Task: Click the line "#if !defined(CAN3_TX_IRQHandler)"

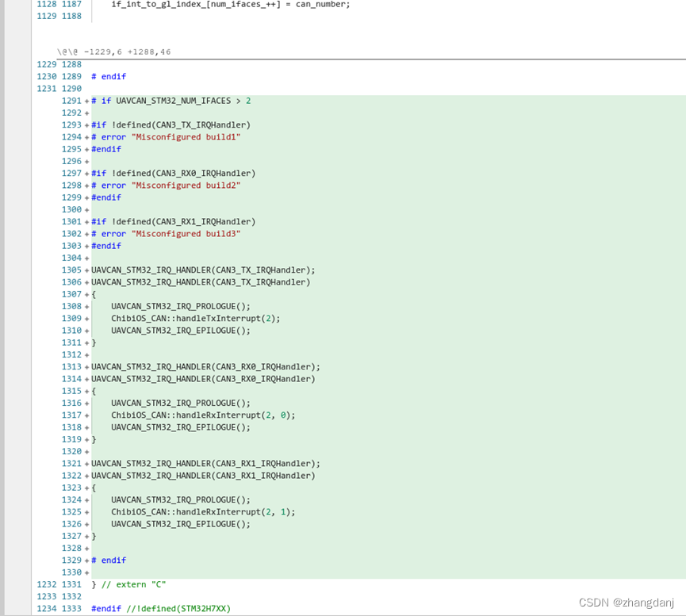Action: pyautogui.click(x=171, y=125)
